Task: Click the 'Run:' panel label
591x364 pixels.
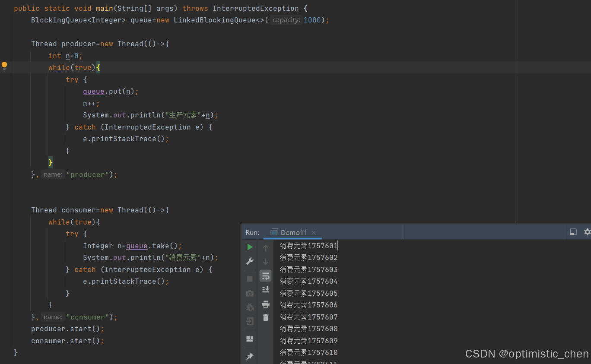Action: click(x=252, y=232)
